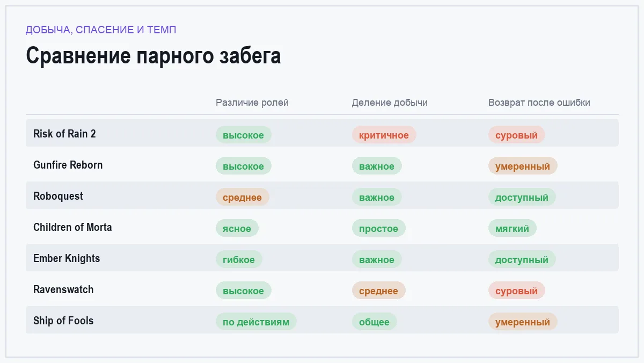Image resolution: width=644 pixels, height=363 pixels.
Task: Select the "ясное" badge for Children of Morta
Action: (237, 228)
